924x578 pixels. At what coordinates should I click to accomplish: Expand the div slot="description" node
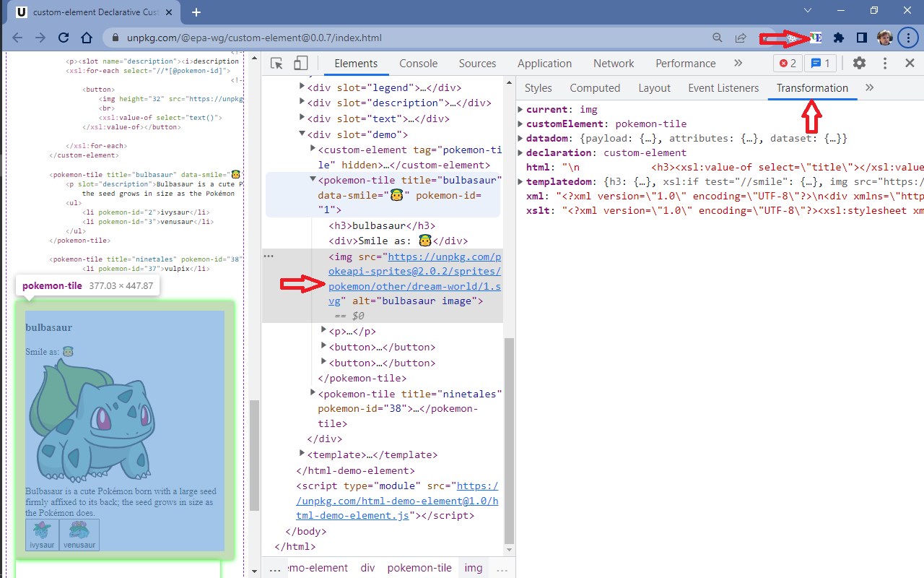click(x=302, y=103)
